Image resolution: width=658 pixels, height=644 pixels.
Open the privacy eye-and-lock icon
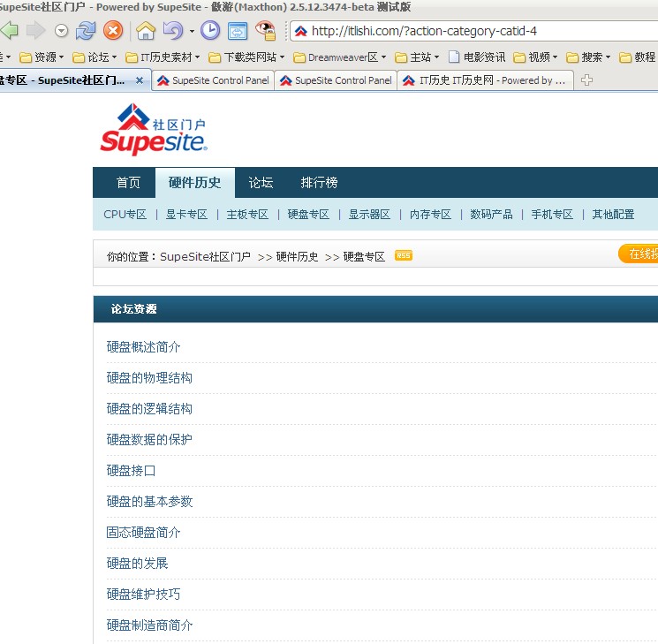(266, 31)
